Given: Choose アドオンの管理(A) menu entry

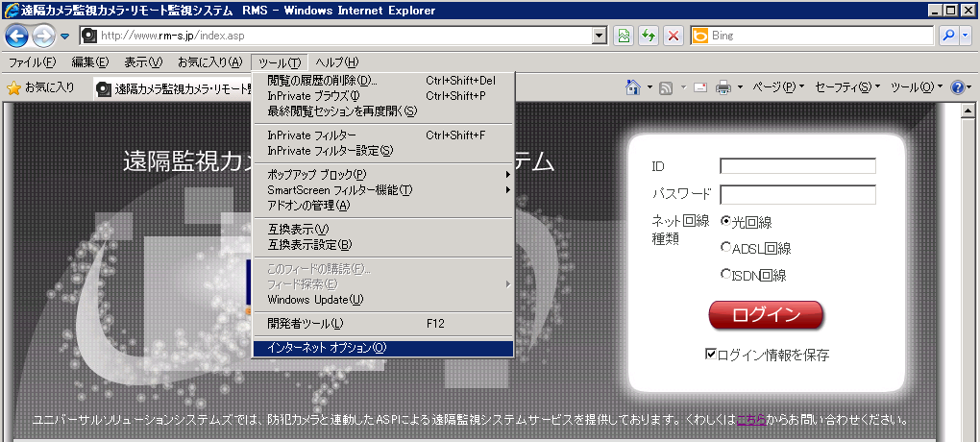Looking at the screenshot, I should [382, 205].
